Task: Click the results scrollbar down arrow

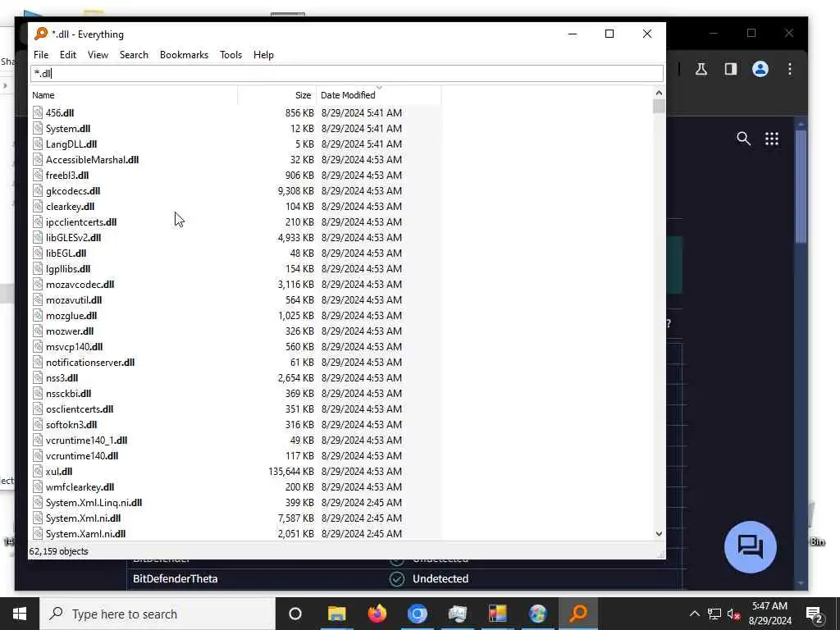Action: (659, 533)
